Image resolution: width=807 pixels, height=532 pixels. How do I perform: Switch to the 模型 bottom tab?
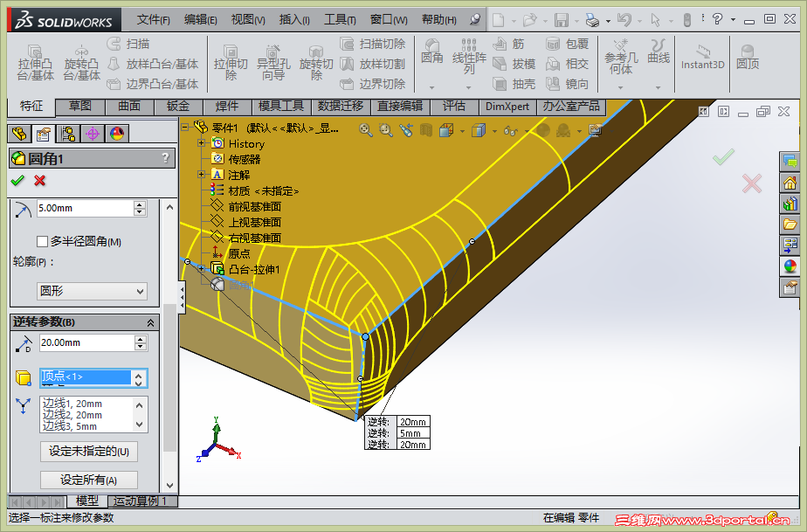pyautogui.click(x=87, y=501)
